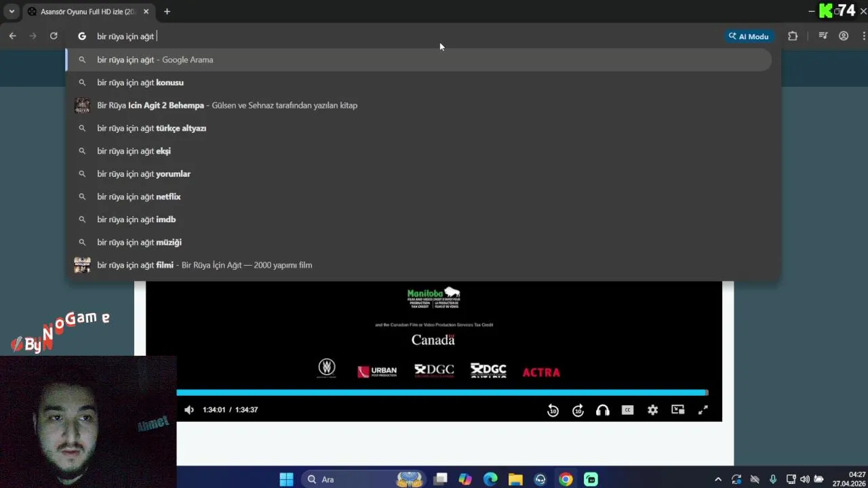Choose 'bir rüya için ağıt müziği' suggestion
Screen dimensions: 868x488
(418, 243)
